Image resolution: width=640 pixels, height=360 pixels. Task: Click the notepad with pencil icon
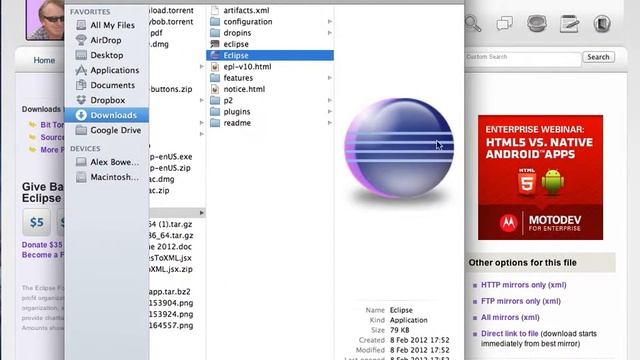[569, 24]
